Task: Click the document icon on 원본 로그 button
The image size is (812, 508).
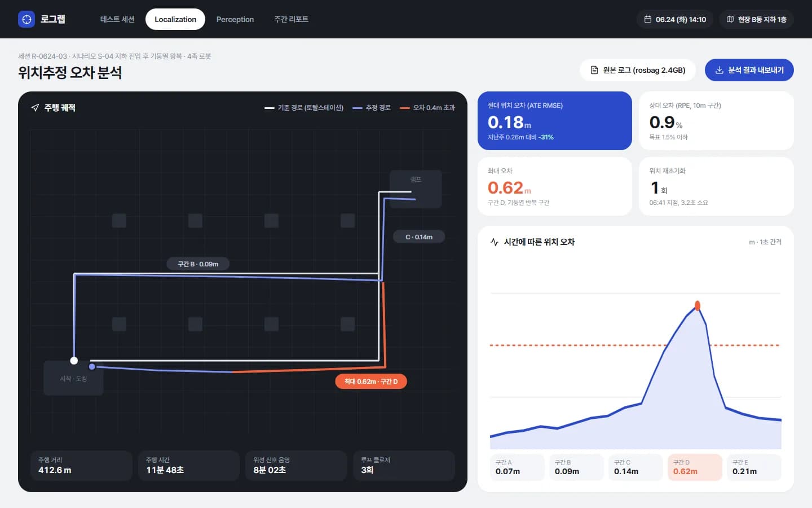Action: point(594,70)
